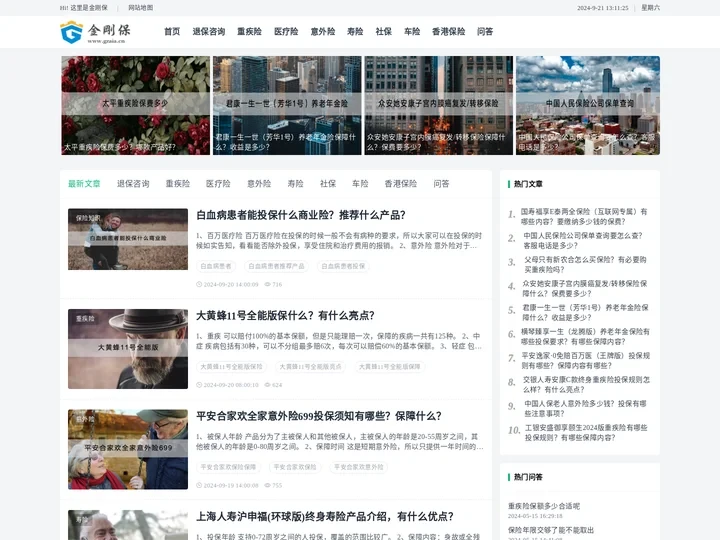Switch to the 车险 article tab
The height and width of the screenshot is (540, 720).
point(360,184)
